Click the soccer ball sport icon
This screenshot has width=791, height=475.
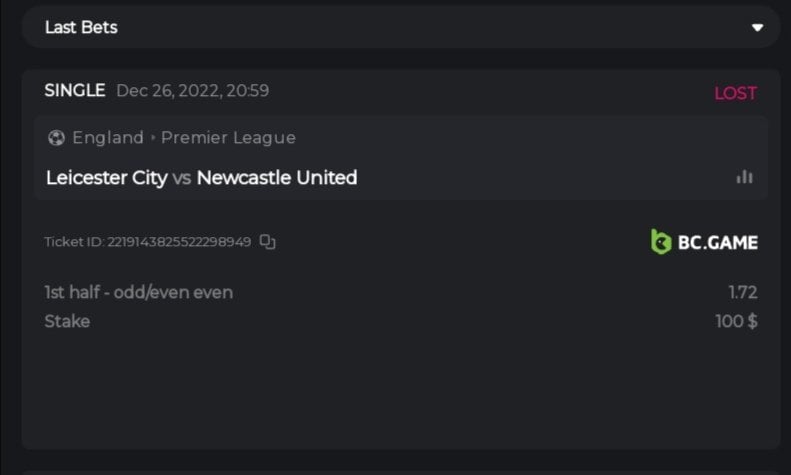coord(56,138)
